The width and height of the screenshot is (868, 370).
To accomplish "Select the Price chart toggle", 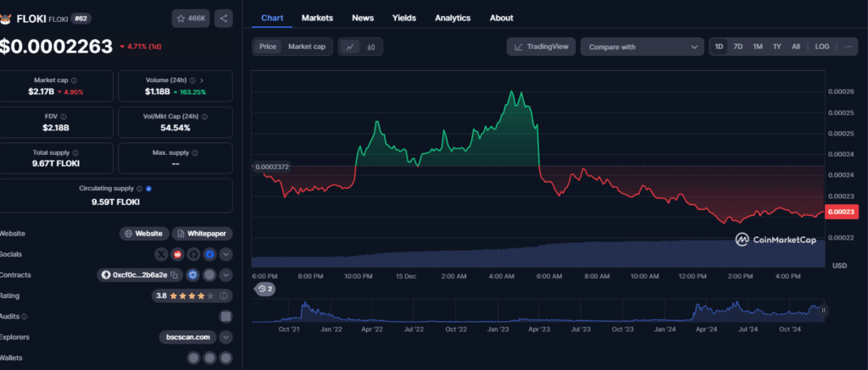I will (268, 47).
